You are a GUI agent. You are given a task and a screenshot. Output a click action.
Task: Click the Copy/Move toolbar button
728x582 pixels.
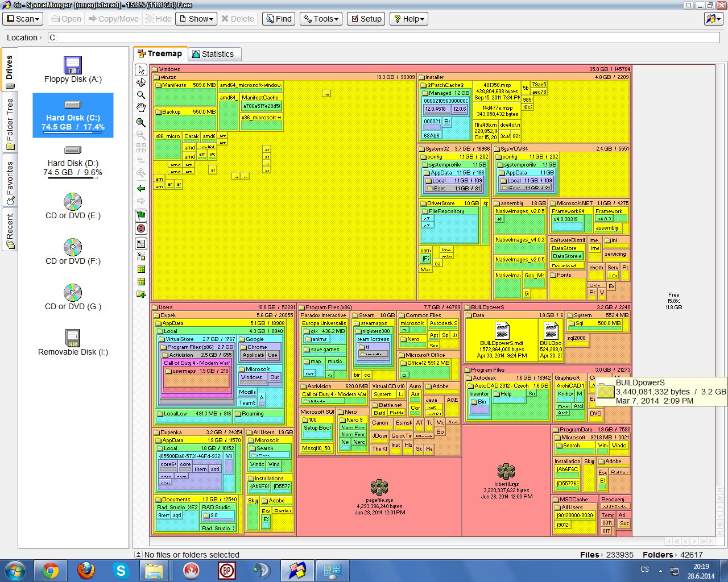coord(114,19)
